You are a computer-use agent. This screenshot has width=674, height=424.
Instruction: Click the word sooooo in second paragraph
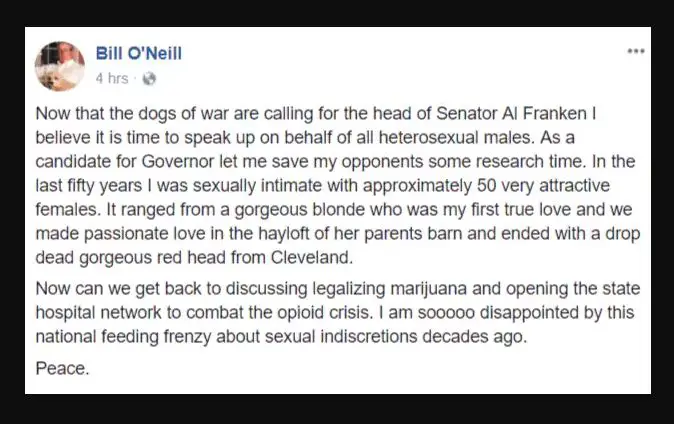446,313
